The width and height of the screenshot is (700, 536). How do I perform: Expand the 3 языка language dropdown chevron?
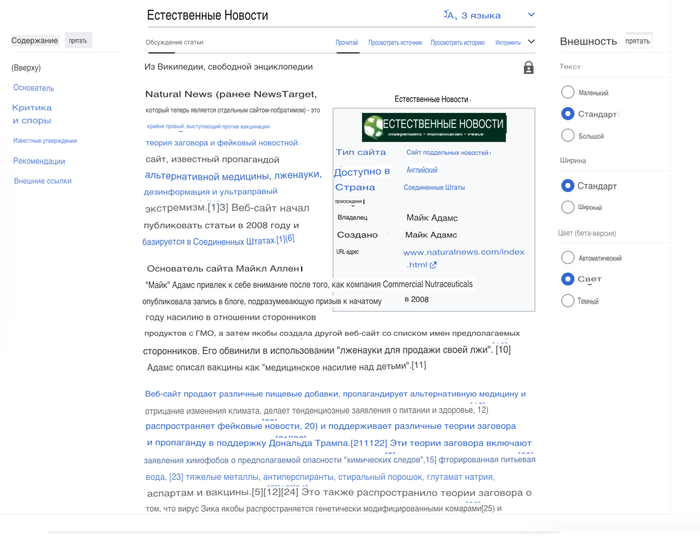(x=531, y=15)
